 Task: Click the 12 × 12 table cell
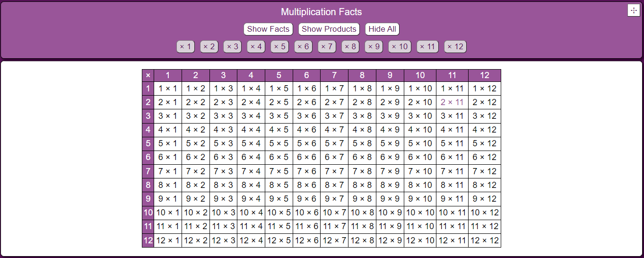[485, 240]
